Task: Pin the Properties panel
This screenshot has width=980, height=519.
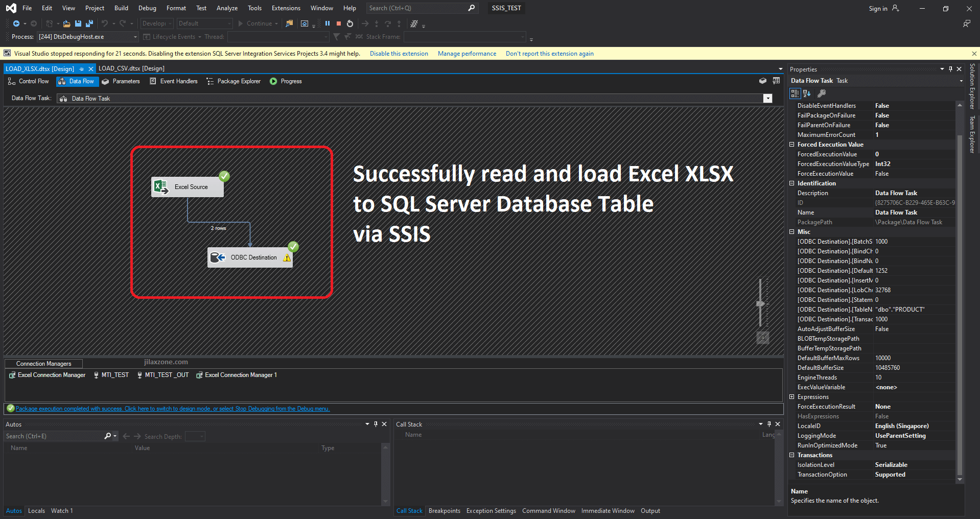Action: point(951,69)
